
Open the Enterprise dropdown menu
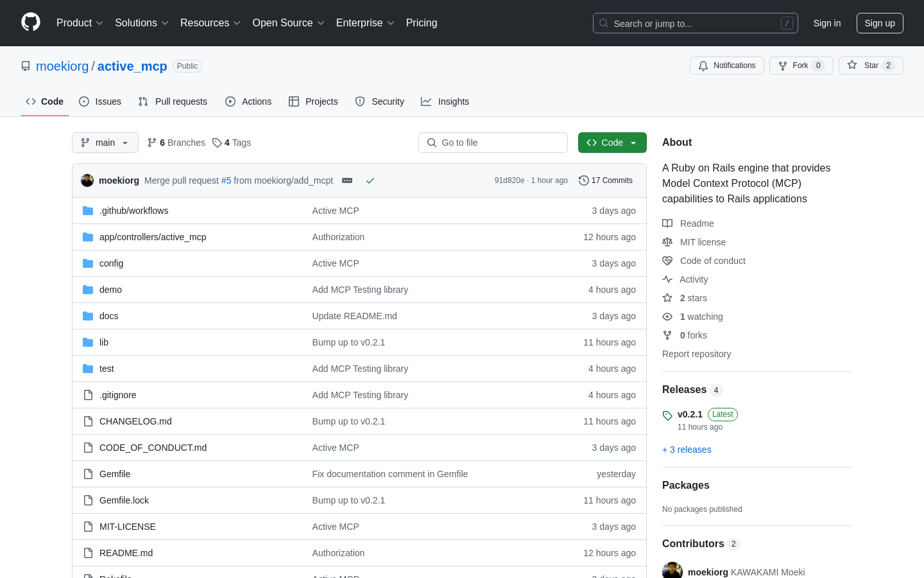point(365,23)
